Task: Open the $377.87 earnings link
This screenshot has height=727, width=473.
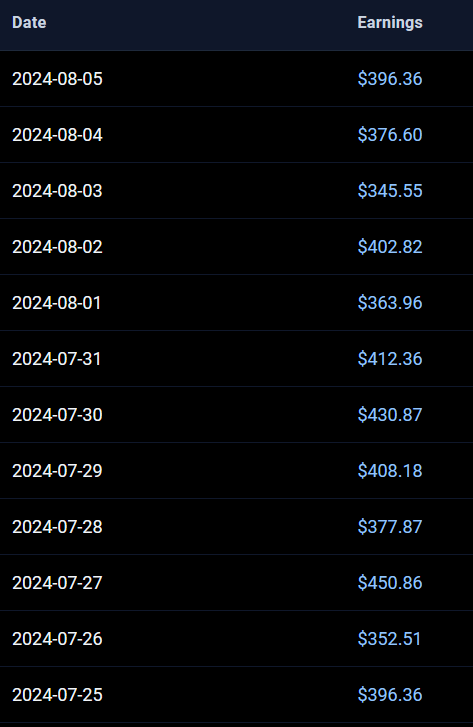Action: coord(390,527)
